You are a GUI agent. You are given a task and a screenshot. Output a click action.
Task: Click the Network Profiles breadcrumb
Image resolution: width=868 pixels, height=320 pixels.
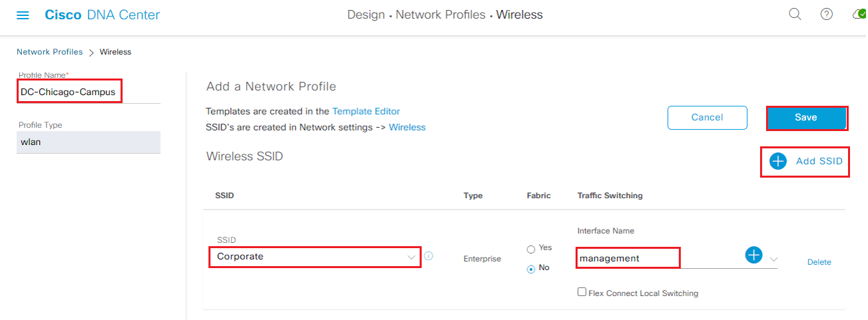click(50, 52)
